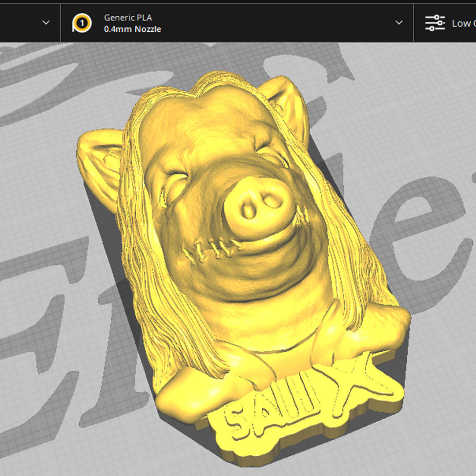Open the Low Quality print settings panel
The width and height of the screenshot is (476, 476).
pos(450,22)
